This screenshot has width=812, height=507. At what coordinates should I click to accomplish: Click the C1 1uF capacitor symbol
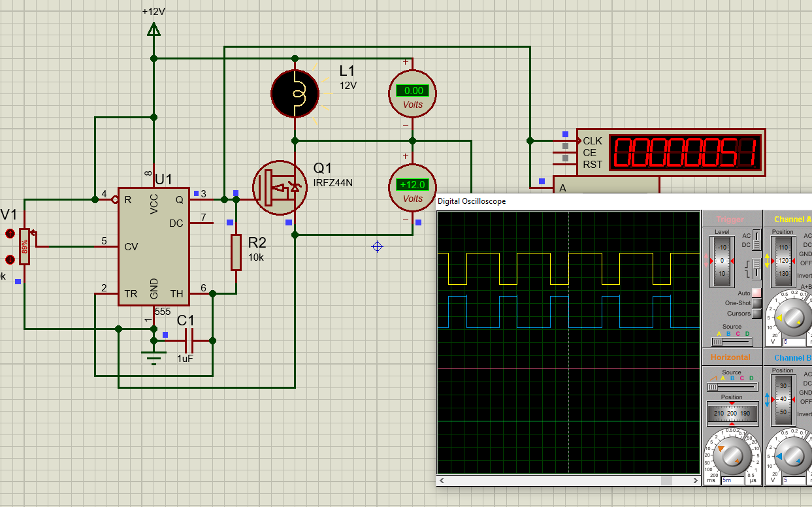(190, 340)
